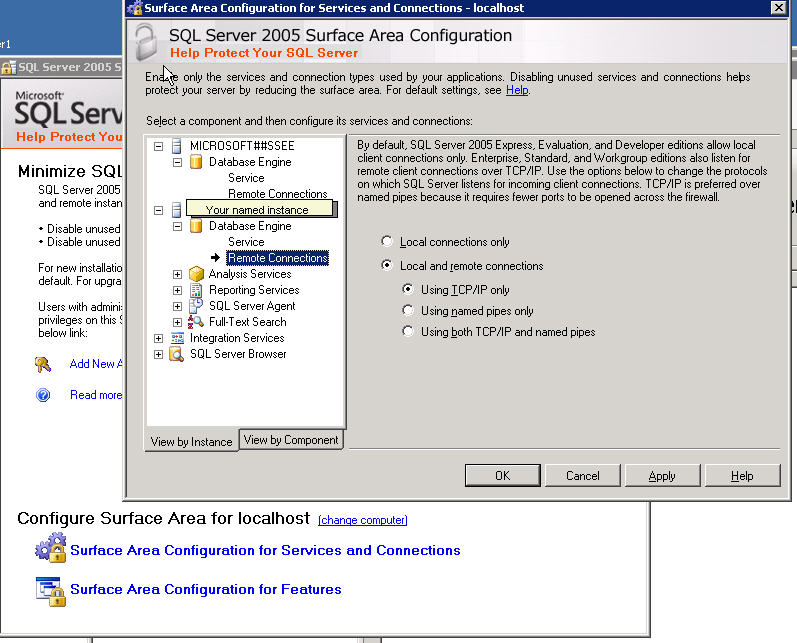
Task: Click the Add New Administrator link
Action: pos(96,364)
